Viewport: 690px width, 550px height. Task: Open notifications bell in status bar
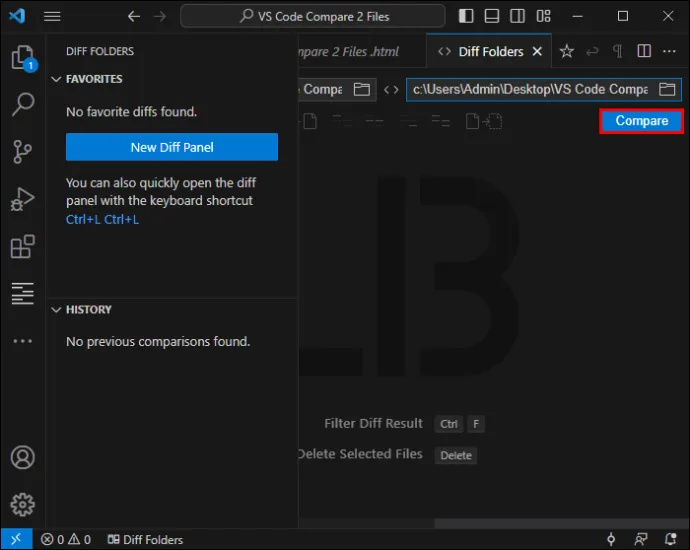click(x=670, y=539)
